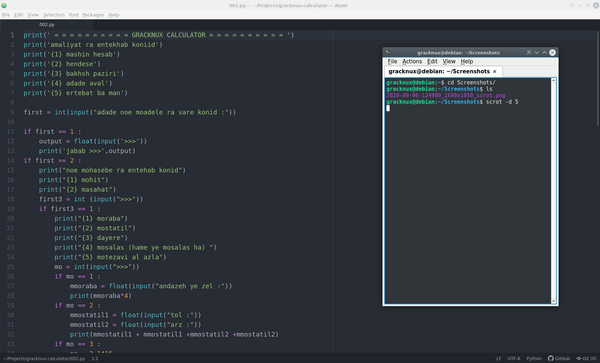This screenshot has width=600, height=363.
Task: Open the File menu in Atom
Action: click(6, 15)
